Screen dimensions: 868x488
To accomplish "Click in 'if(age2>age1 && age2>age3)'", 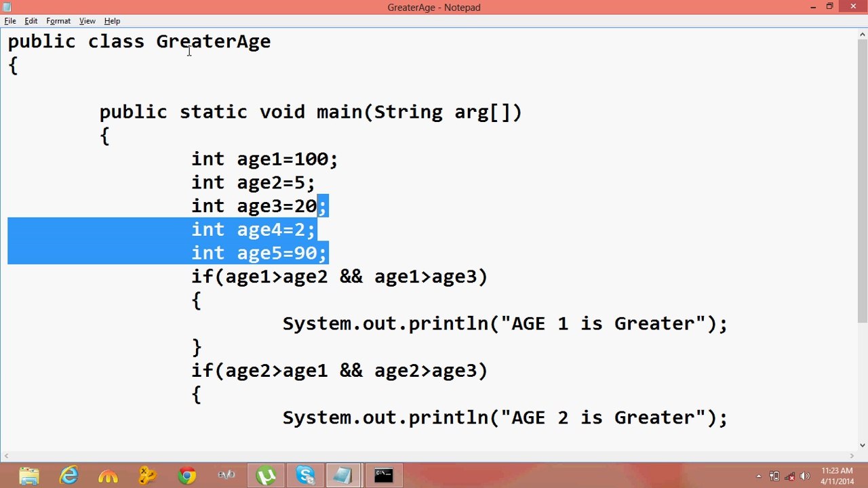I will pos(339,371).
